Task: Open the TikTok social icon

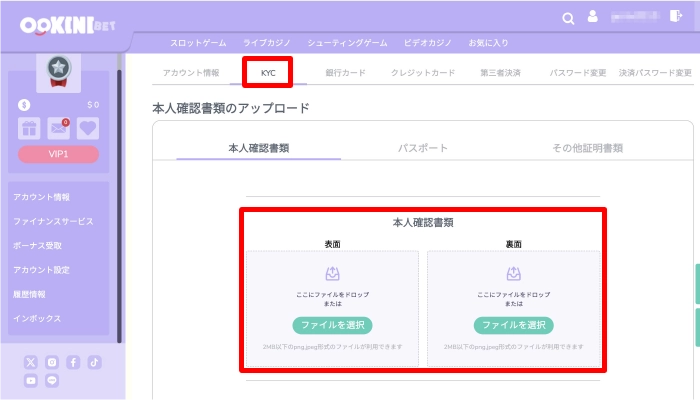Action: click(94, 362)
